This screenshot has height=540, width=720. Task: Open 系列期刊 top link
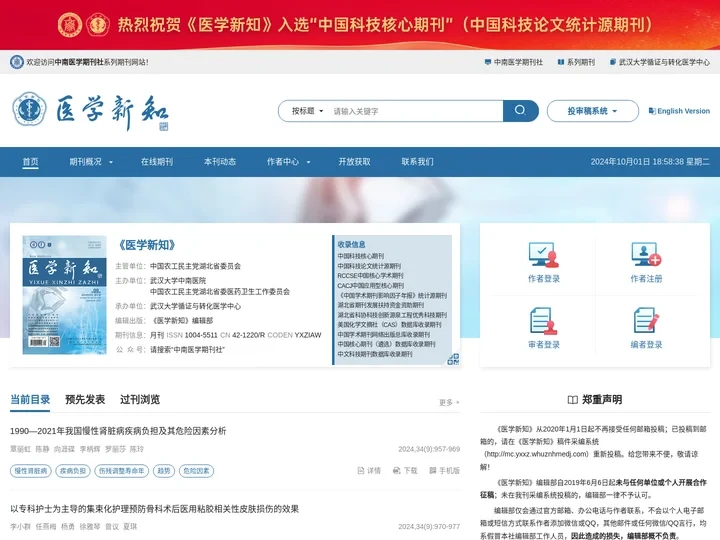click(x=576, y=62)
